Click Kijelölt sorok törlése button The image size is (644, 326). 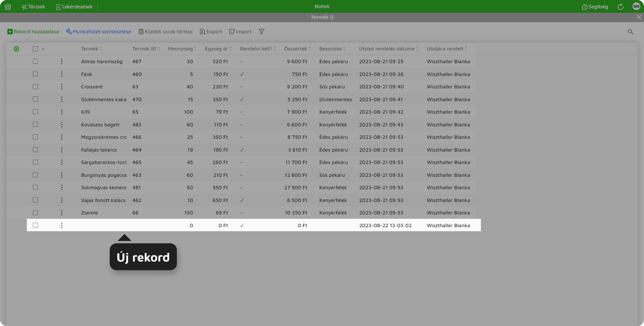pos(165,32)
